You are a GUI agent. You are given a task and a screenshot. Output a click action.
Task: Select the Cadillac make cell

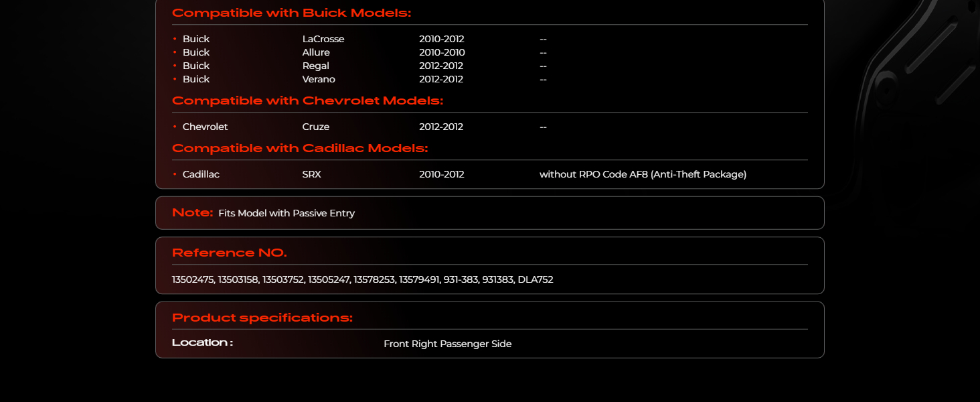pyautogui.click(x=201, y=174)
